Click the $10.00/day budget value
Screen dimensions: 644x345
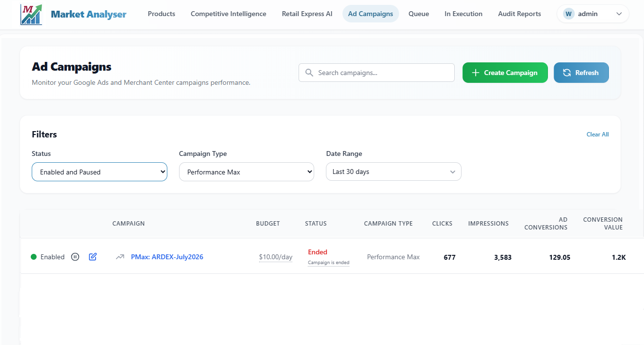coord(276,257)
